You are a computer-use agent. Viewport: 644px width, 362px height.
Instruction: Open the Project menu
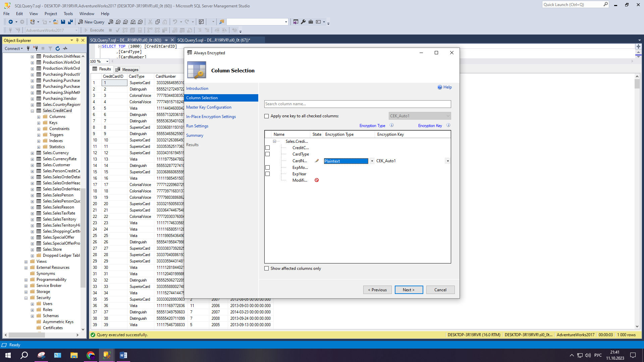51,14
